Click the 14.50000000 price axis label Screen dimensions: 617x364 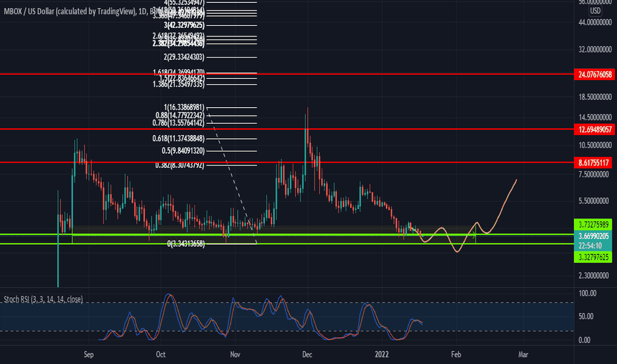595,117
